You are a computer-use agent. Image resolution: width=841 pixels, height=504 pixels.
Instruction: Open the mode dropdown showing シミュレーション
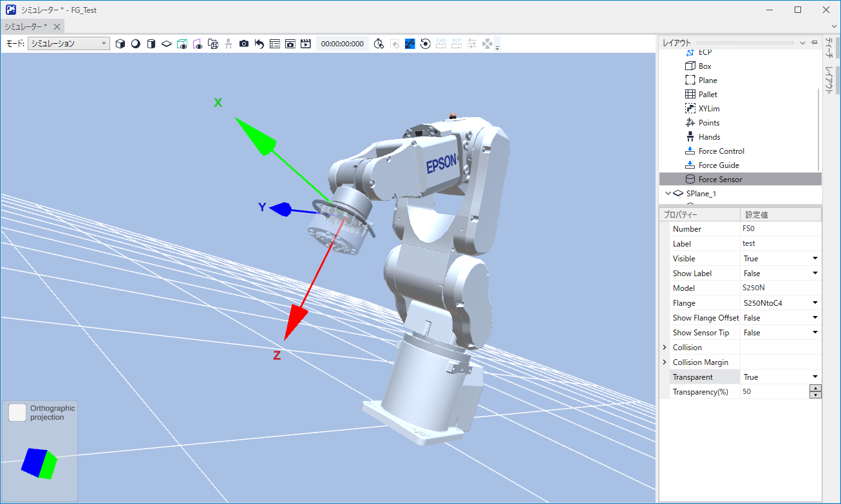click(x=69, y=44)
